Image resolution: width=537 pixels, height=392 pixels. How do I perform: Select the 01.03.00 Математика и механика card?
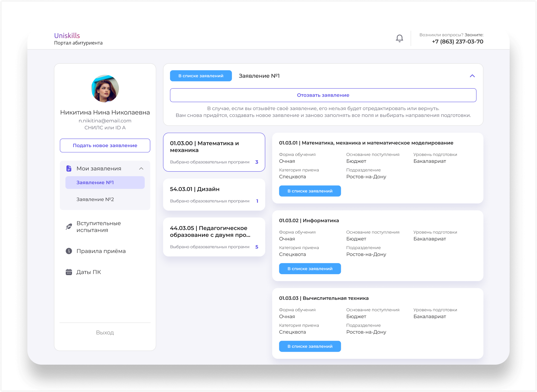214,152
